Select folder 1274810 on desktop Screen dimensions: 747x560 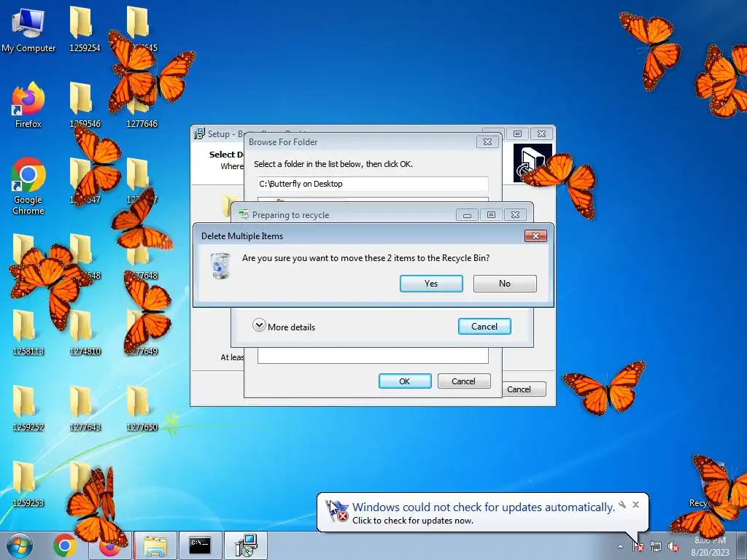[x=85, y=332]
